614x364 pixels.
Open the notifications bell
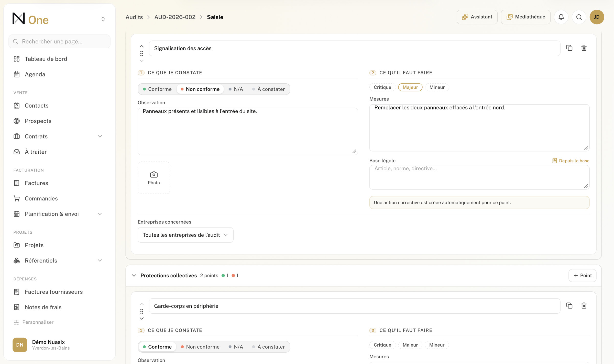click(561, 17)
